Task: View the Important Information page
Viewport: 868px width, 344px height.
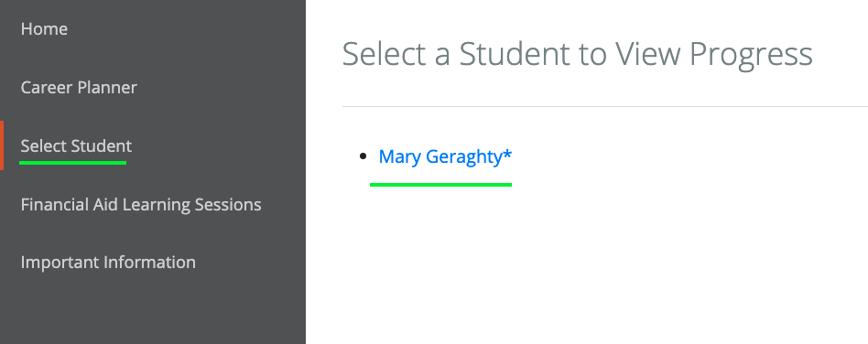Action: 108,263
